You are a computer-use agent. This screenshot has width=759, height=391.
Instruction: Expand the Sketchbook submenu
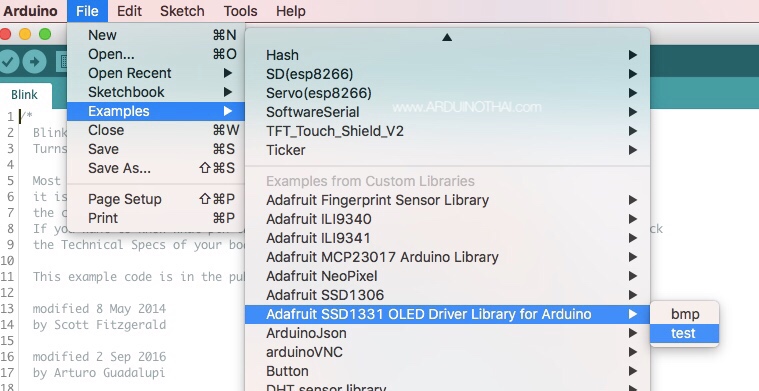(x=156, y=92)
